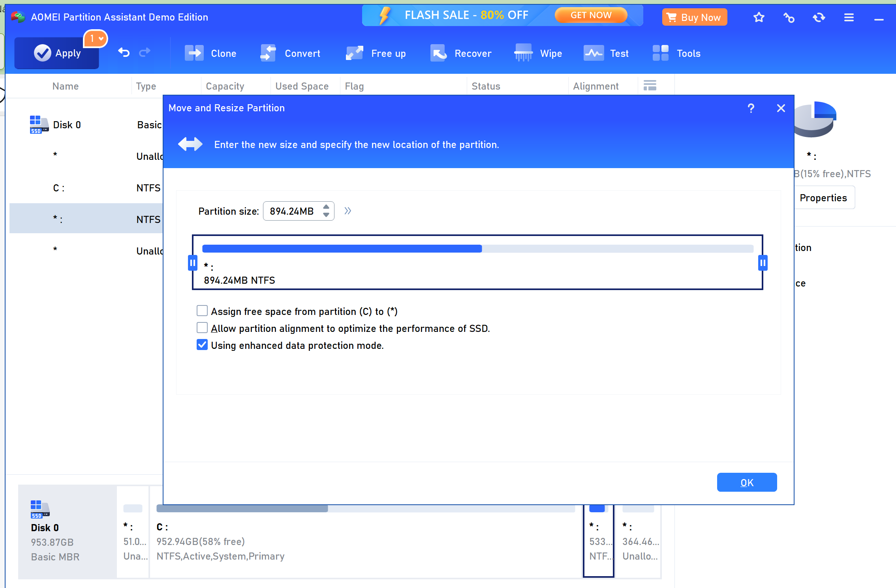Select the 51.0 unallocated block in disk map
Viewport: 896px width, 588px height.
click(x=133, y=532)
